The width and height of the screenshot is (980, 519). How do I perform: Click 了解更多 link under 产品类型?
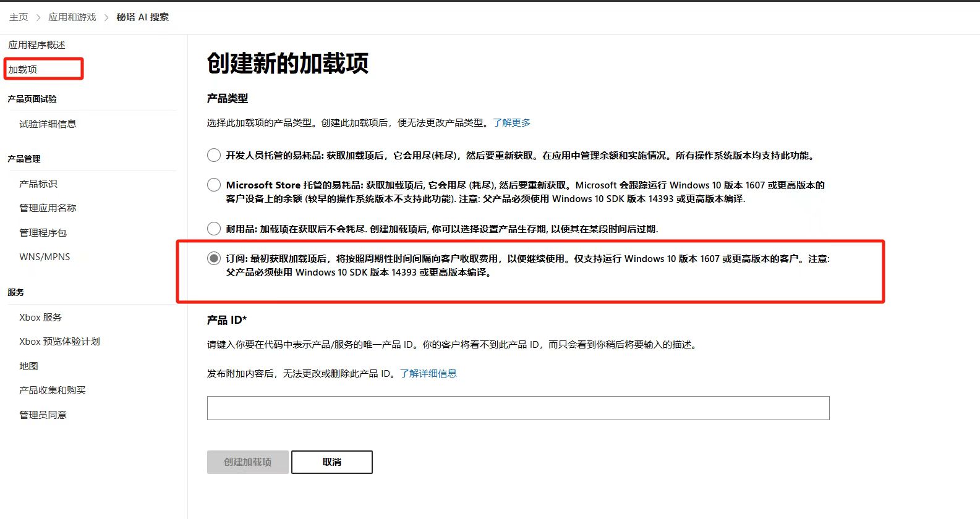(512, 123)
